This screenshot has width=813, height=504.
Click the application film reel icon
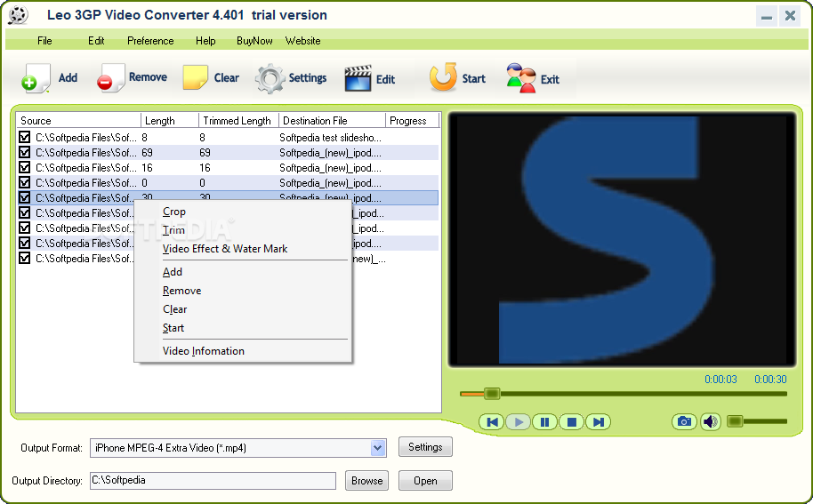click(x=18, y=15)
